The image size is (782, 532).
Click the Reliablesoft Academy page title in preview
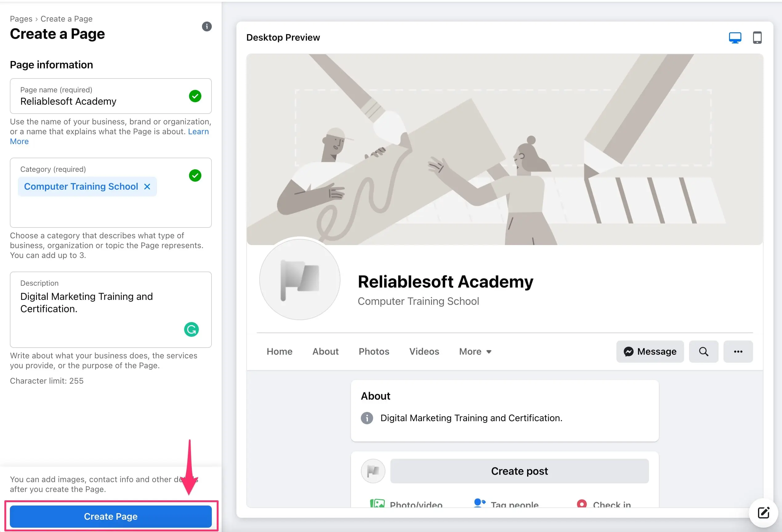tap(445, 281)
